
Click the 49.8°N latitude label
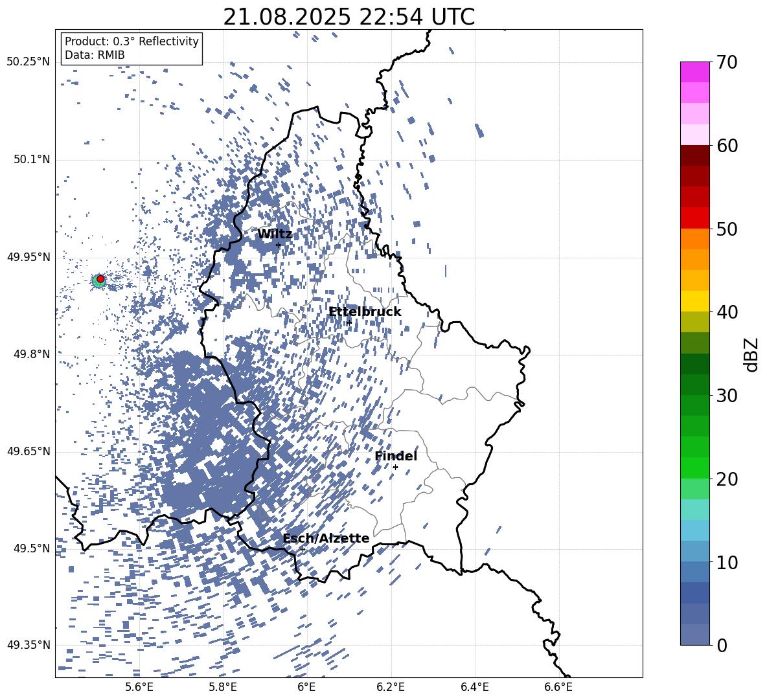click(31, 354)
